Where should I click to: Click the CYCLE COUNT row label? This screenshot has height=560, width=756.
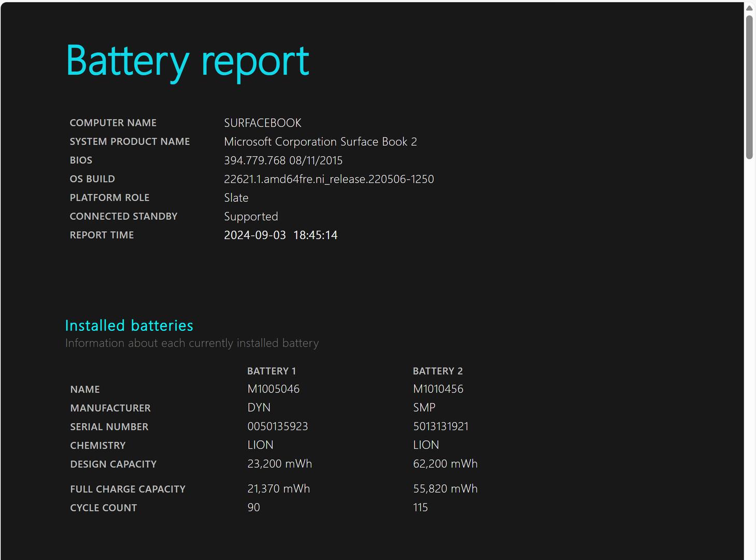click(x=104, y=508)
